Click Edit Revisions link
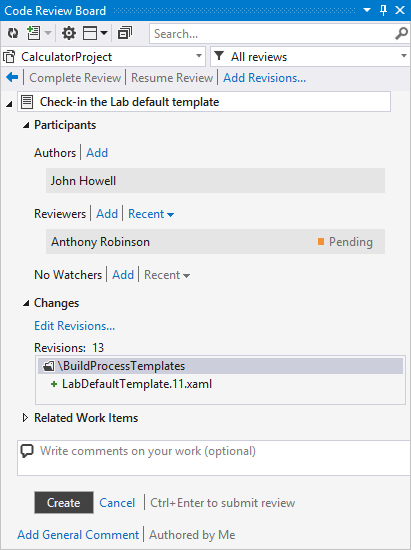 click(74, 326)
